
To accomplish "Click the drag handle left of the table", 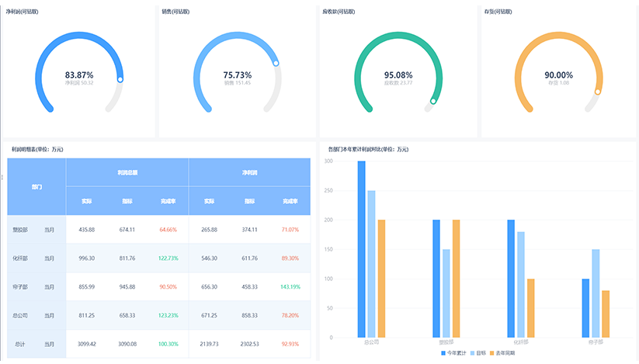I will point(2,178).
